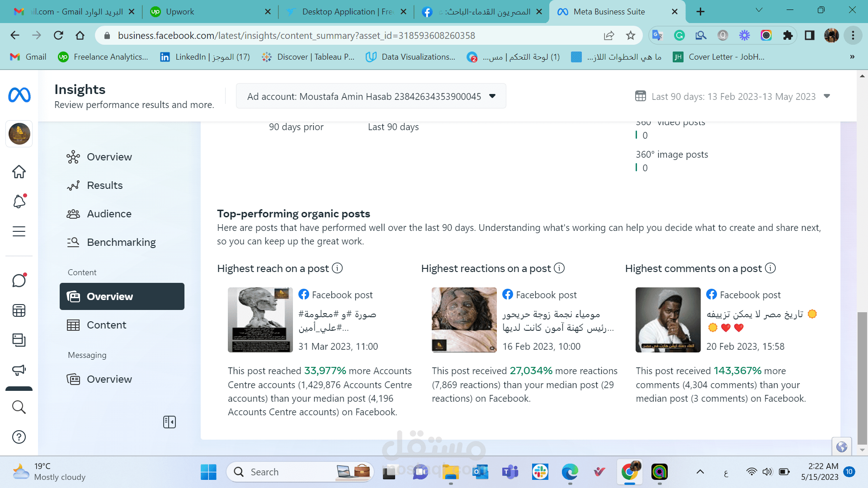
Task: Click the Meta logo icon
Action: click(x=19, y=95)
